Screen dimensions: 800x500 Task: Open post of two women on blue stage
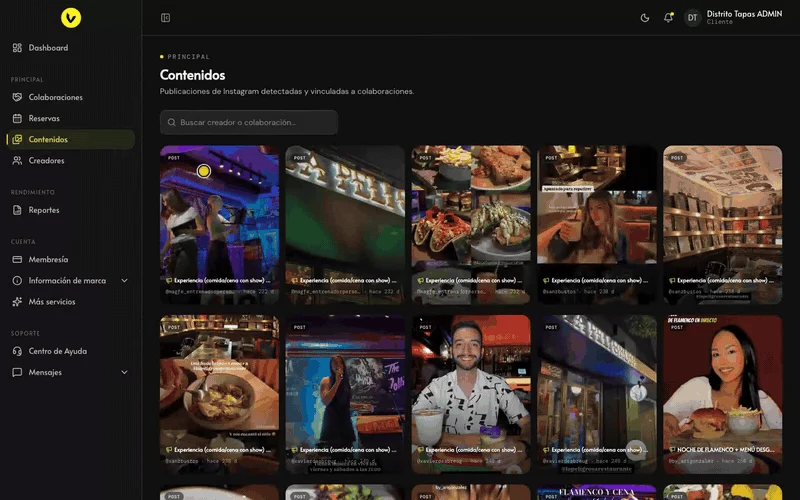click(219, 225)
